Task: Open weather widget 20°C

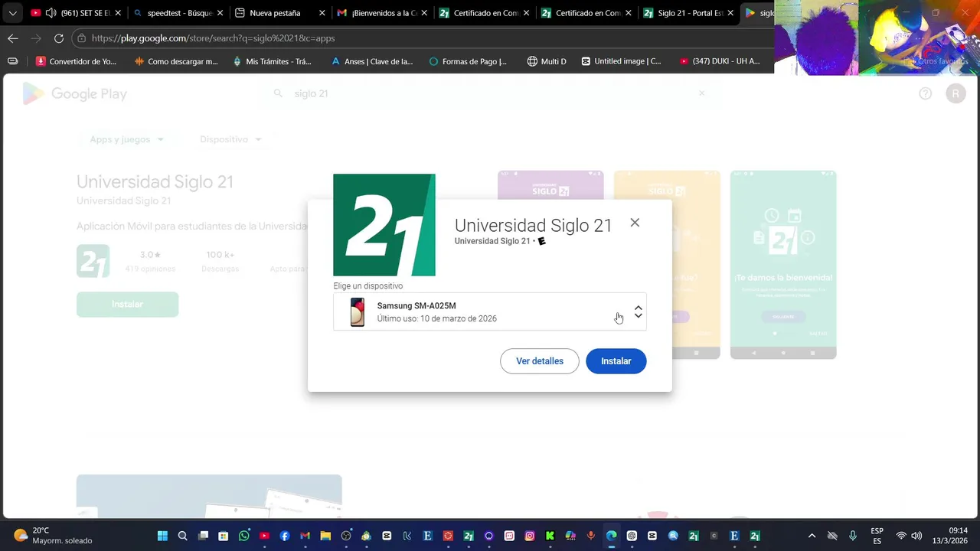Action: (x=54, y=536)
